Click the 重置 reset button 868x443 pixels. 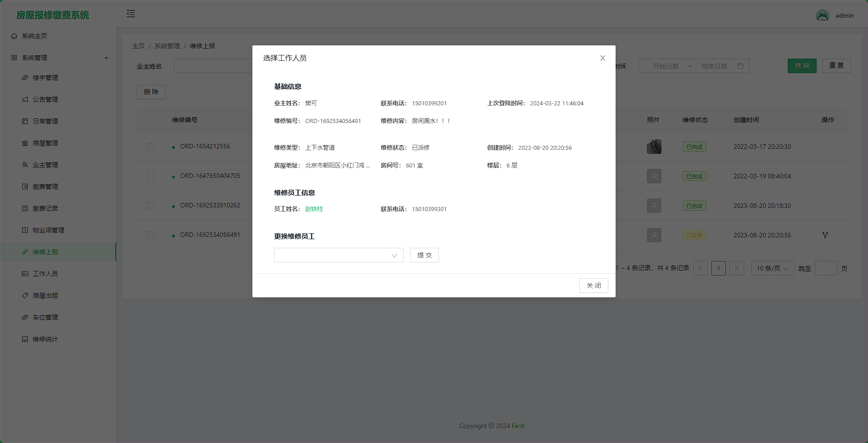[x=836, y=66]
